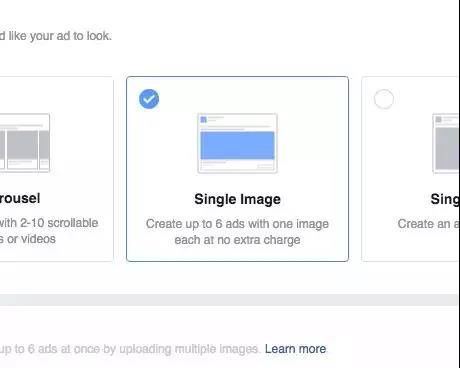Click the Single Image format preview icon
This screenshot has height=368, width=460.
(x=237, y=143)
